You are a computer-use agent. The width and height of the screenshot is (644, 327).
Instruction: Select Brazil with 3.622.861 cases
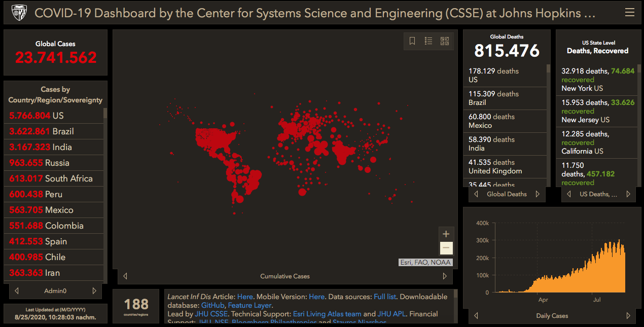54,131
